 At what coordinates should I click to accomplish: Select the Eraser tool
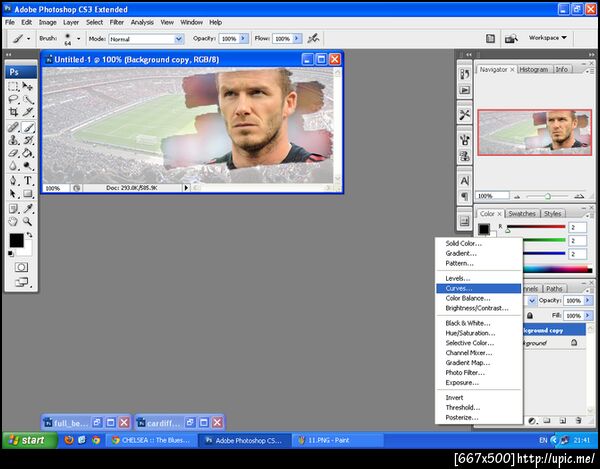pos(13,153)
